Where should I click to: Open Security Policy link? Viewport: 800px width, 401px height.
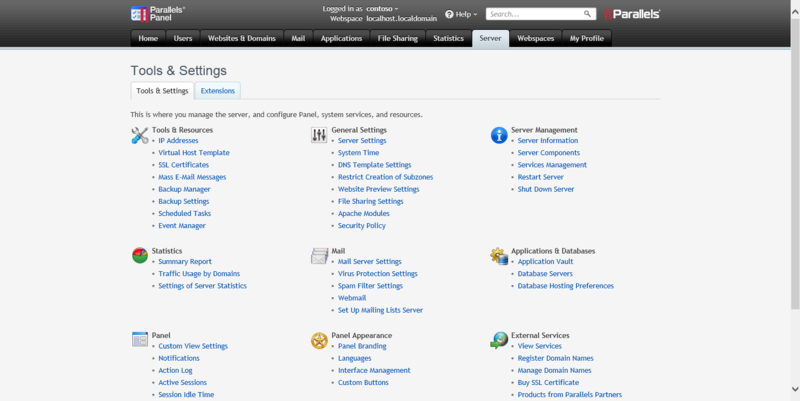pos(362,225)
